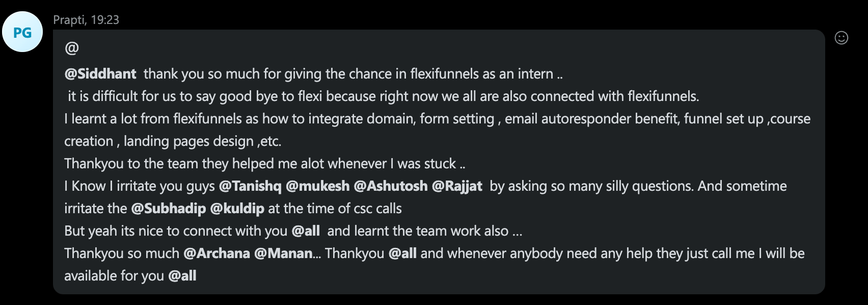Click @all following "Manan... Thankyou"
The width and height of the screenshot is (868, 305).
402,253
